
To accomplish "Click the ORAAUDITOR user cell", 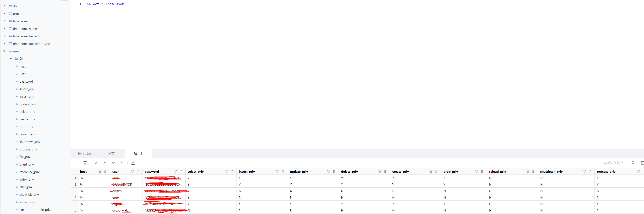I will [x=122, y=185].
